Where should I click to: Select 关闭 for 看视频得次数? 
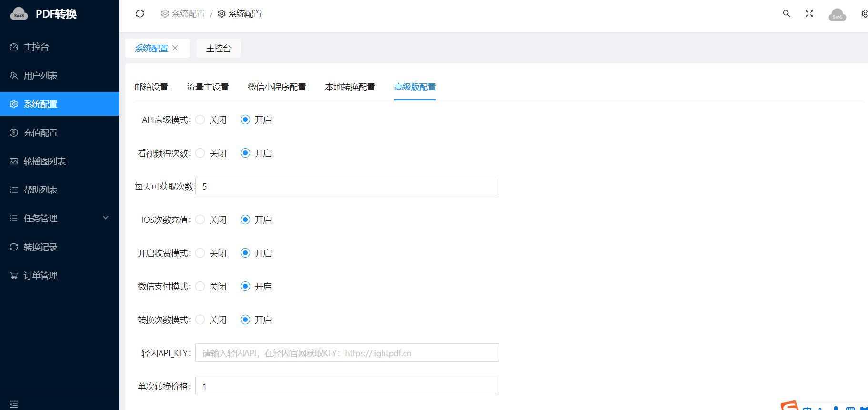click(x=200, y=153)
